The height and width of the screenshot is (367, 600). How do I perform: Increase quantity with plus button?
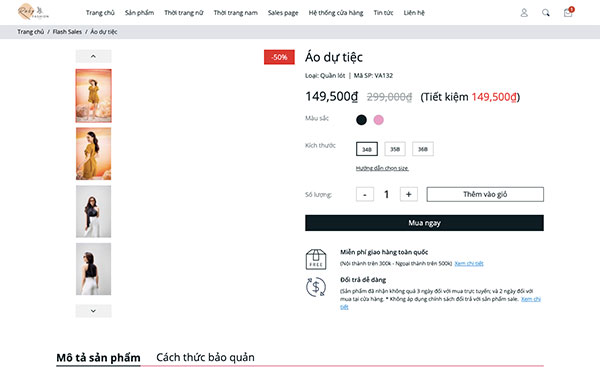[x=409, y=194]
